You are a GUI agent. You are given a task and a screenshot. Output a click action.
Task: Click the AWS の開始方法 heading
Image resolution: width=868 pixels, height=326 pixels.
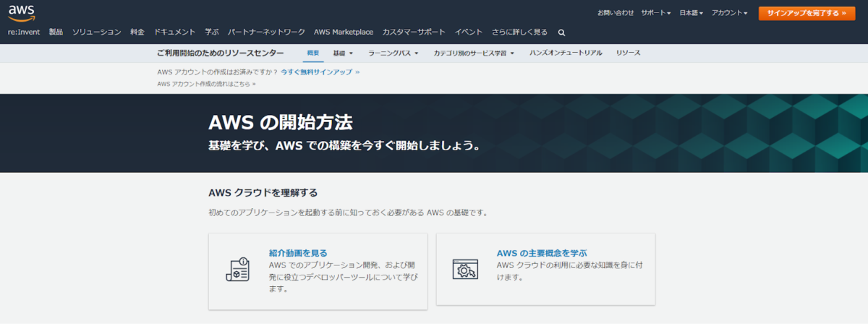[281, 121]
